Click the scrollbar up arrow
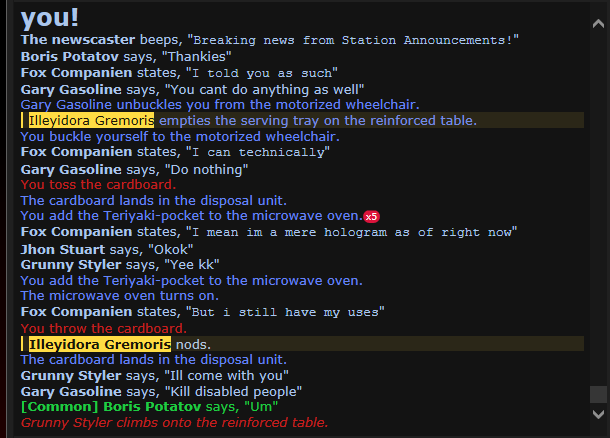610x438 pixels. tap(598, 24)
